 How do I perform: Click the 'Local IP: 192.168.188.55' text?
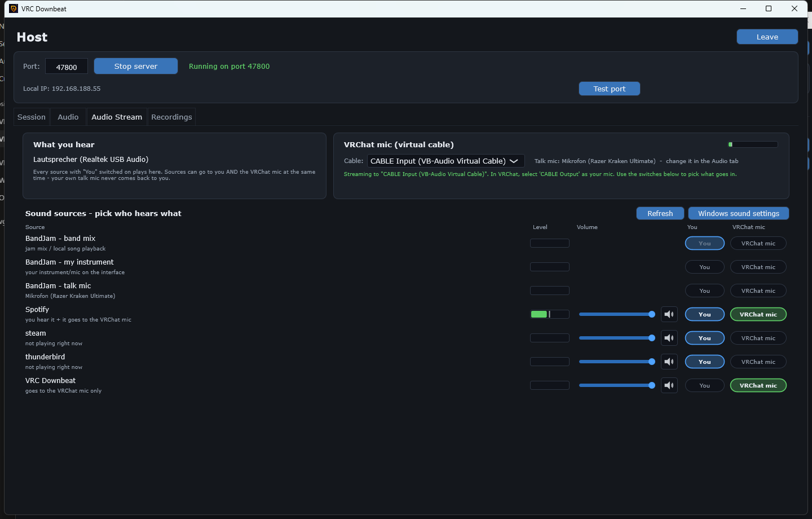point(61,89)
